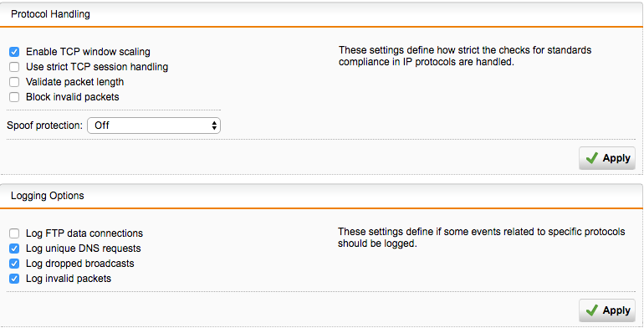Open the Spoof protection dropdown showing Off
This screenshot has width=644, height=328.
(x=154, y=126)
